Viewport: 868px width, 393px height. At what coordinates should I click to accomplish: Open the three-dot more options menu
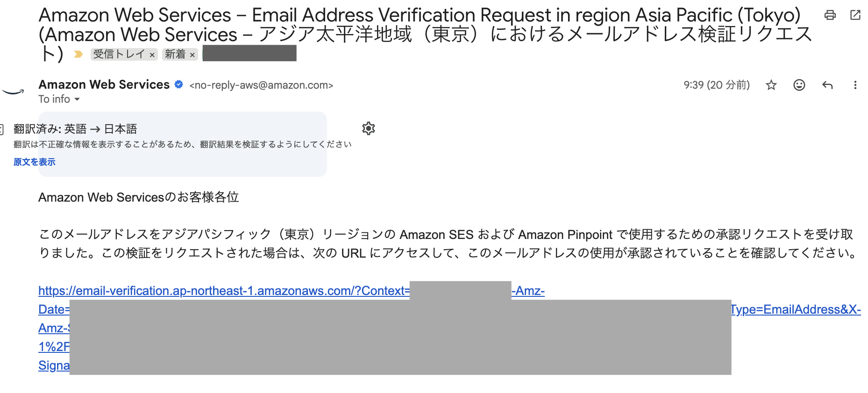pos(855,85)
